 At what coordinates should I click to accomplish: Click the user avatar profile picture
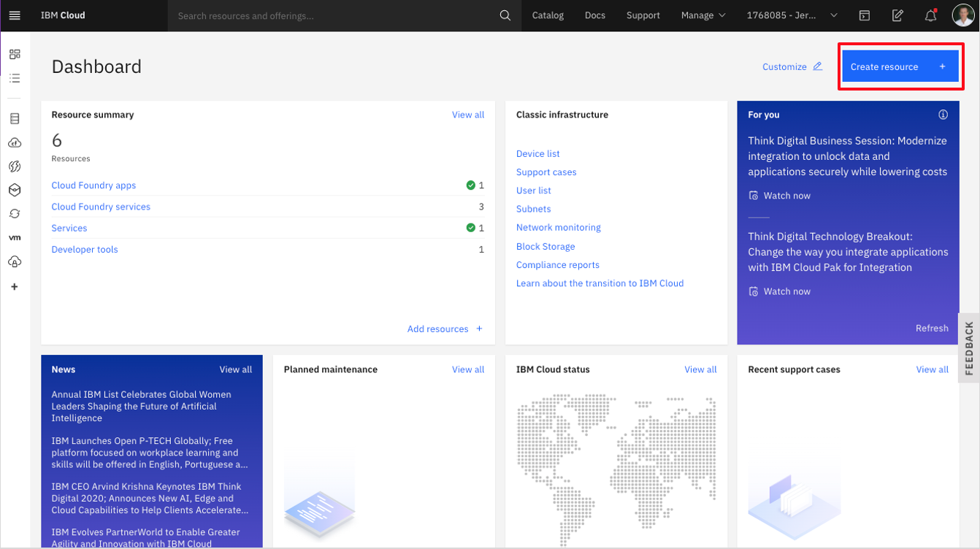963,15
